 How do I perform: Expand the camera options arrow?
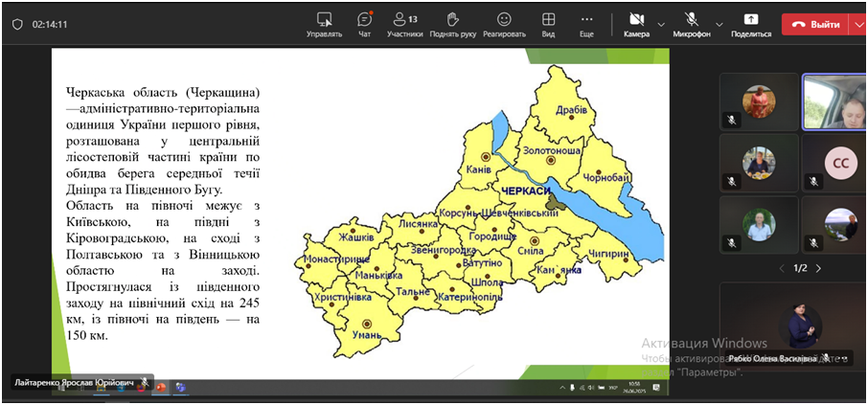(x=661, y=24)
